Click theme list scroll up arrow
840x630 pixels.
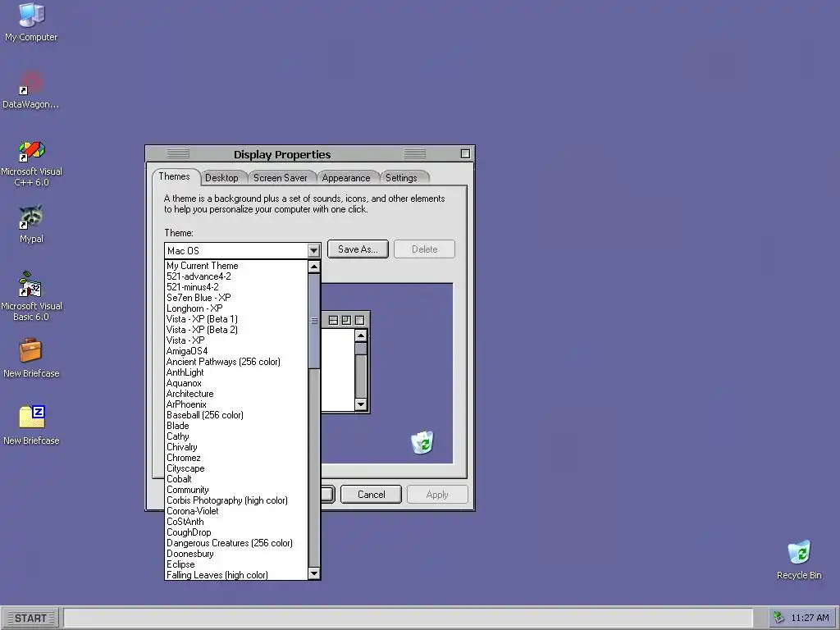tap(314, 267)
